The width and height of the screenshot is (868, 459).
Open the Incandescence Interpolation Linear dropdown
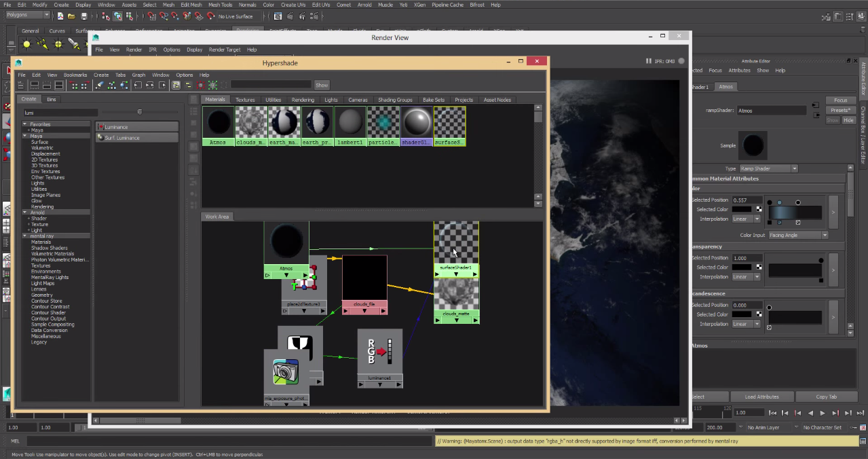[x=746, y=324]
